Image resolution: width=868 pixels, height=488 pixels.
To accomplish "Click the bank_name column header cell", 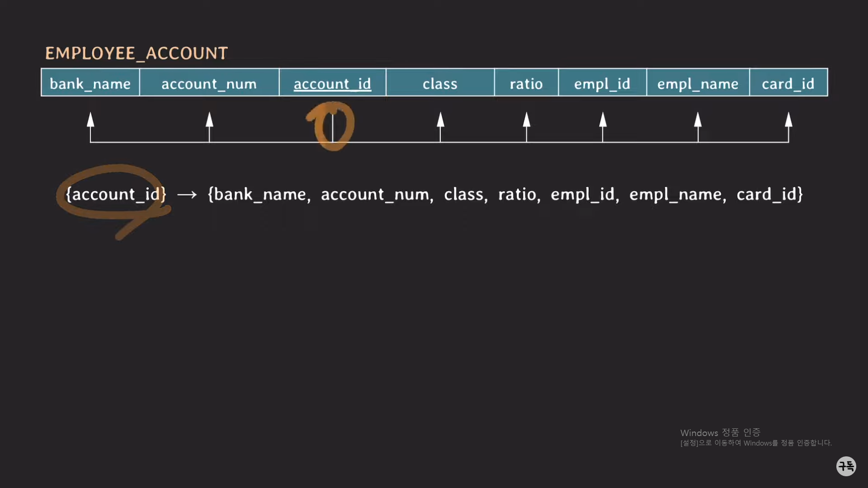I will [90, 83].
